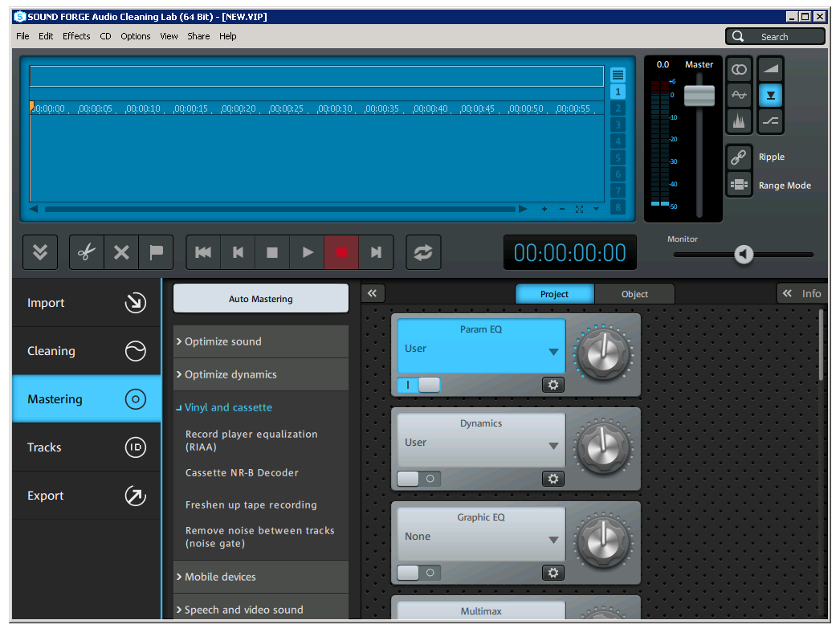Jump to start with rewind button
840x633 pixels.
203,252
